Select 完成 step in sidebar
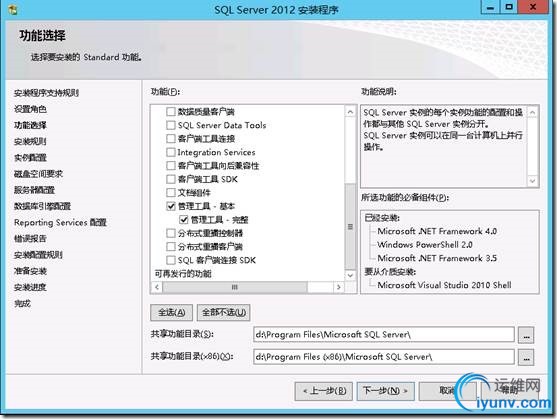 22,304
